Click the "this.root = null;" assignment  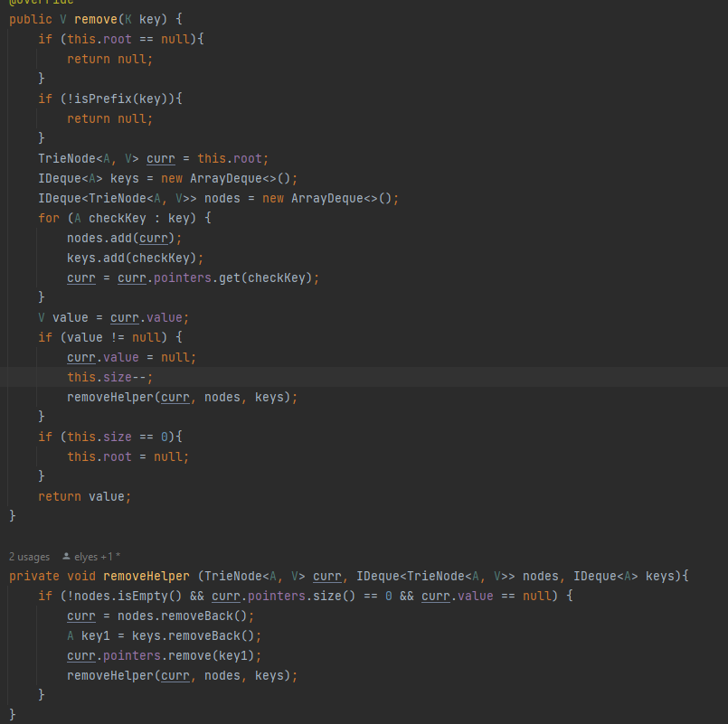tap(128, 456)
